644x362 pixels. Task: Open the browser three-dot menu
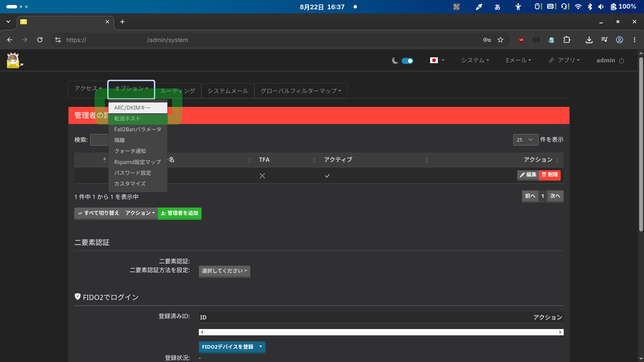634,40
